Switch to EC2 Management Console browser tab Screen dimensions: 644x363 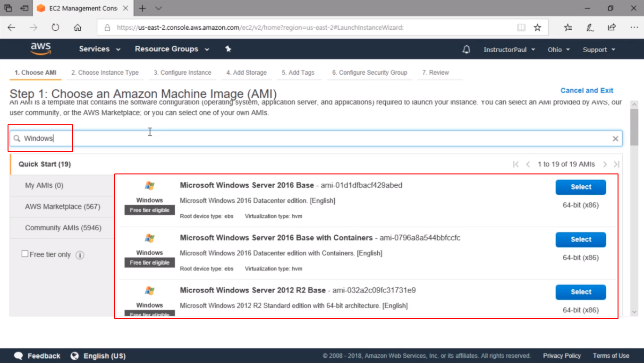pos(83,8)
